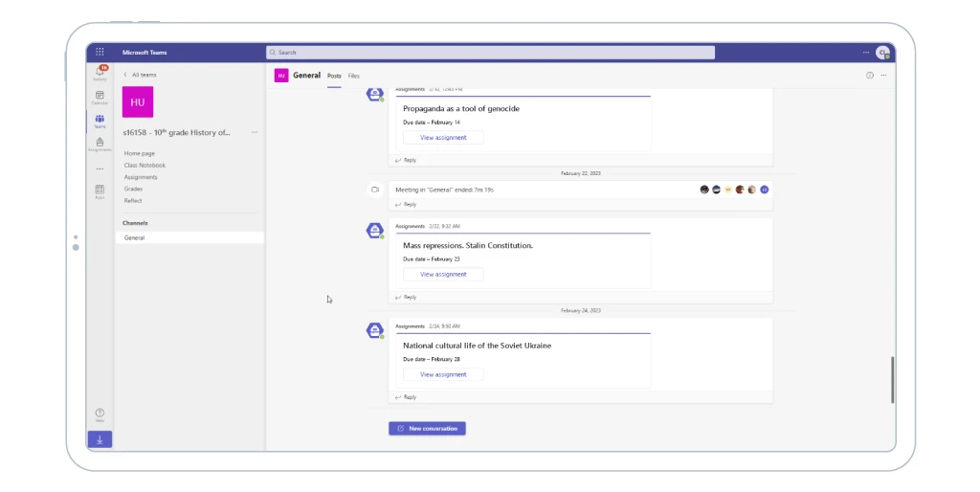Start a New conversation
The height and width of the screenshot is (492, 980).
pyautogui.click(x=427, y=428)
